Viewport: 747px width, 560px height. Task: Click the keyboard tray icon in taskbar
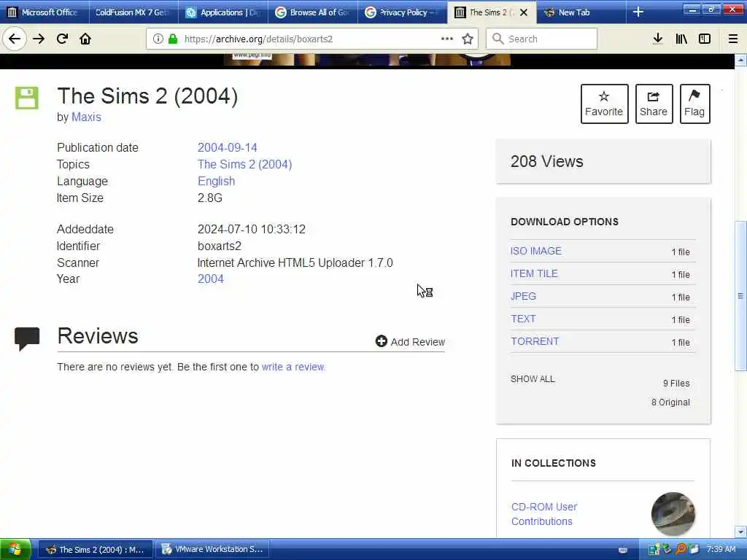tap(623, 550)
